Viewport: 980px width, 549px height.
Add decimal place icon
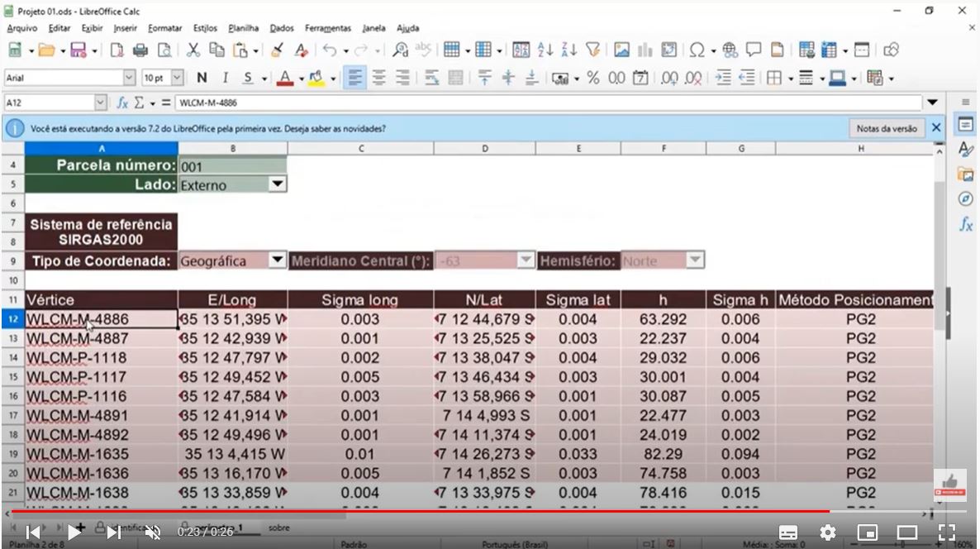pyautogui.click(x=669, y=79)
